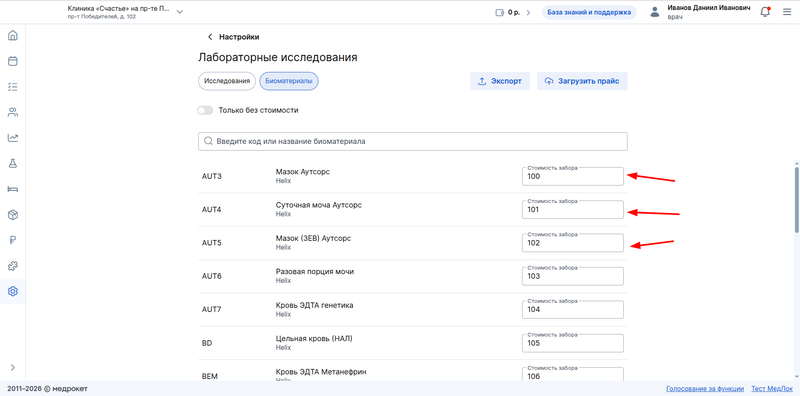The height and width of the screenshot is (396, 800).
Task: Go back to Настройки
Action: pyautogui.click(x=233, y=37)
